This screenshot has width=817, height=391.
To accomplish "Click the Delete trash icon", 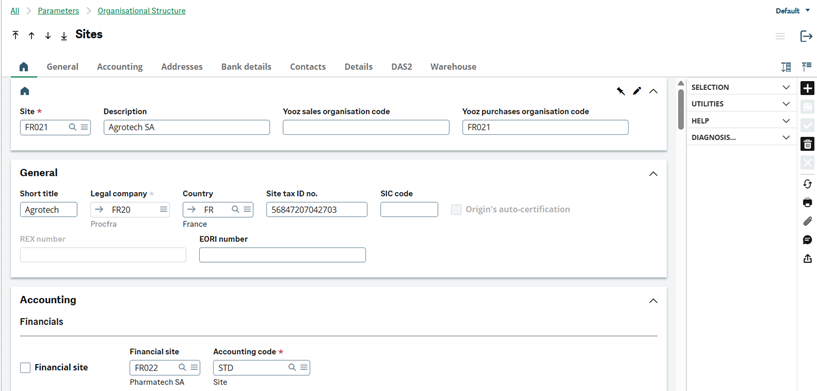I will pyautogui.click(x=807, y=144).
